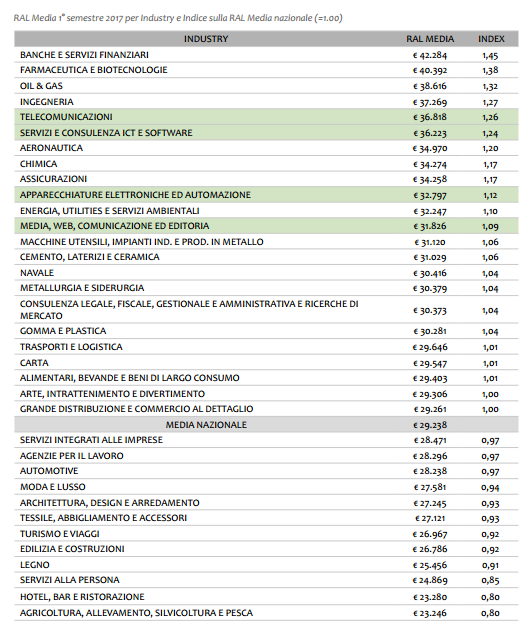This screenshot has width=530, height=629.
Task: Click the INDUSTRY column header
Action: (x=206, y=39)
